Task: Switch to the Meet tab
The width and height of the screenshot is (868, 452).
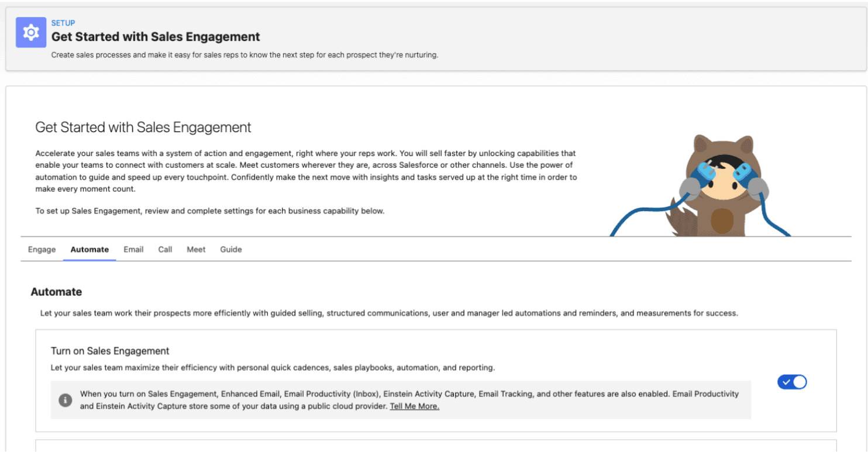Action: click(x=195, y=249)
